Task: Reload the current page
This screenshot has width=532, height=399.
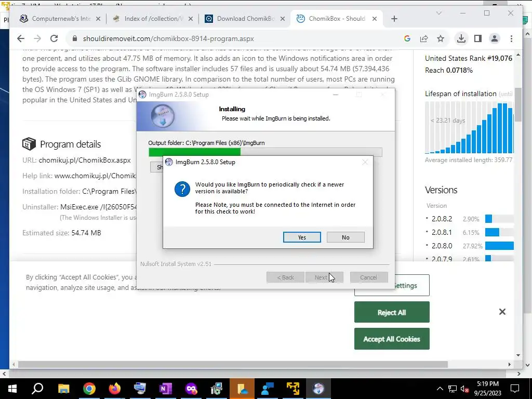Action: [54, 38]
